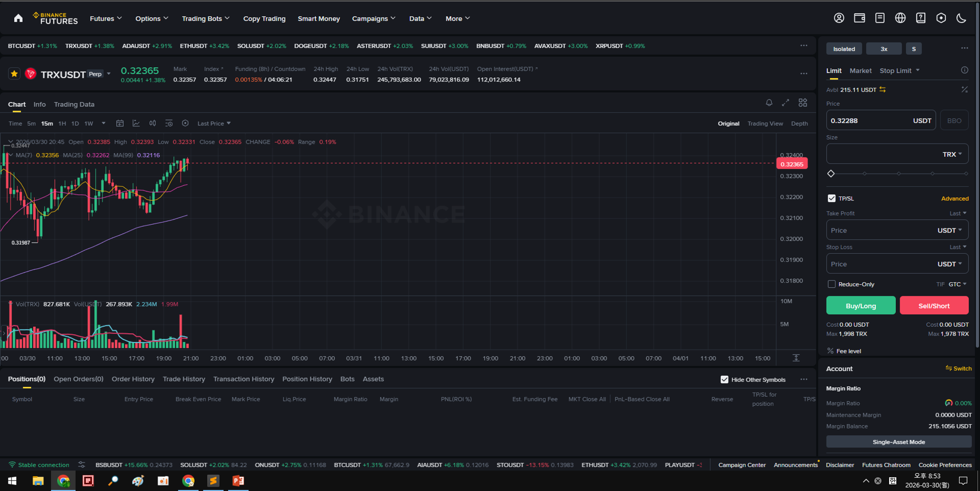Click the green Buy/Long button
The height and width of the screenshot is (491, 980).
point(861,305)
